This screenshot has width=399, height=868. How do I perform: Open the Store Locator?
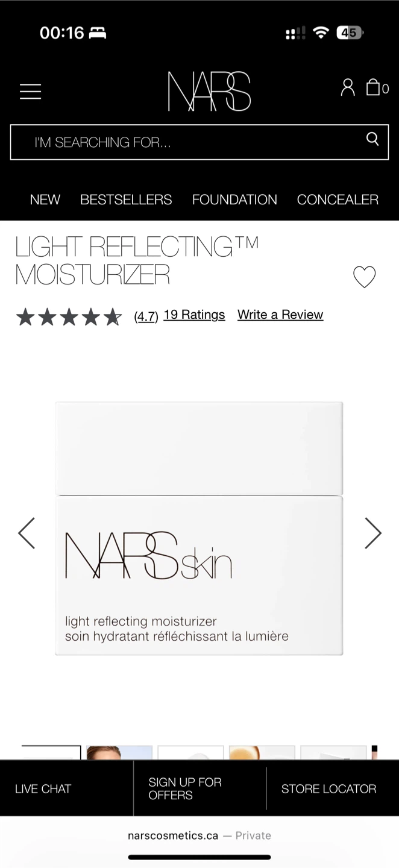328,788
